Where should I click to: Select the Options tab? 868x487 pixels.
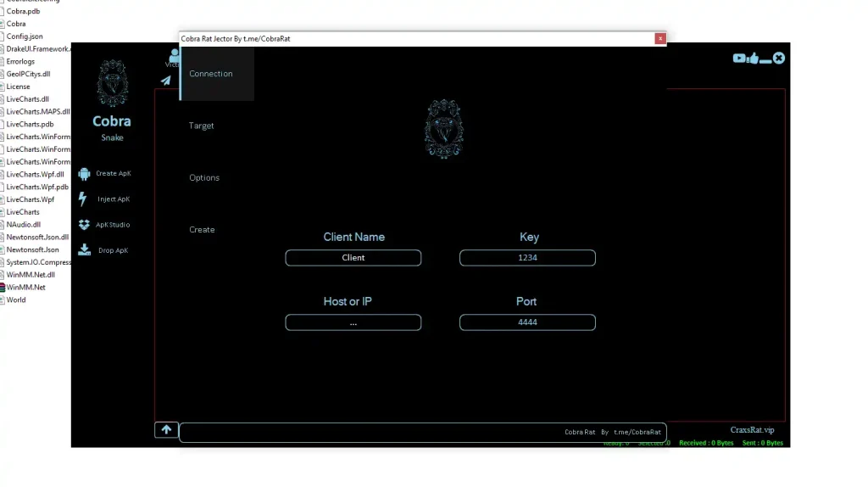click(x=204, y=178)
